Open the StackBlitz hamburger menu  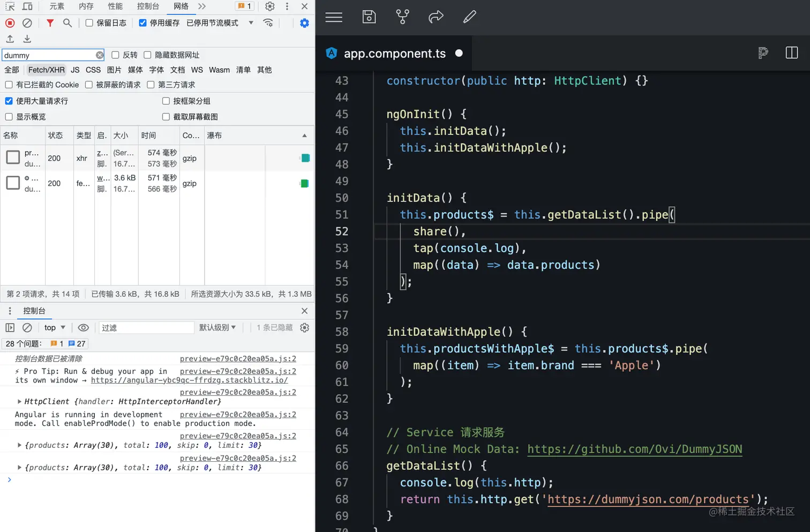tap(334, 17)
